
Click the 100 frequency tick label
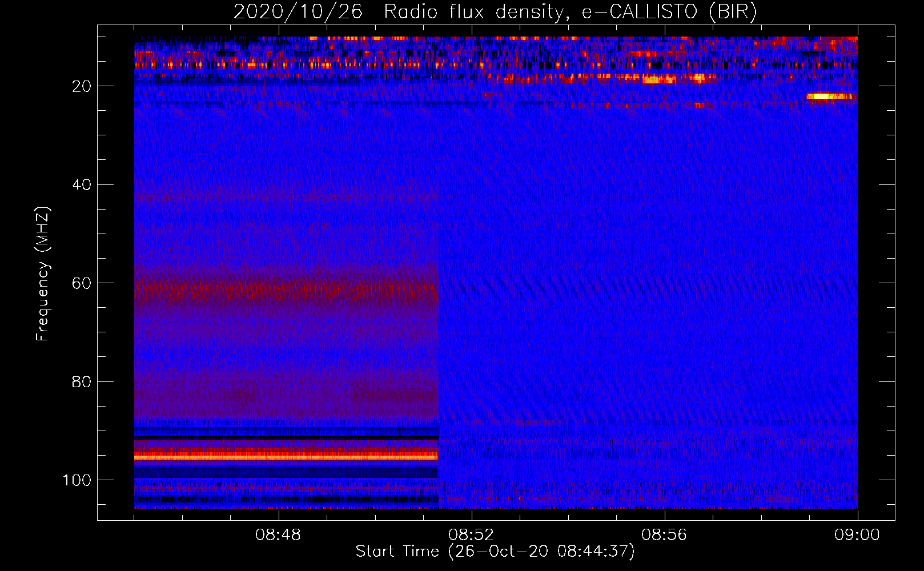pos(77,480)
